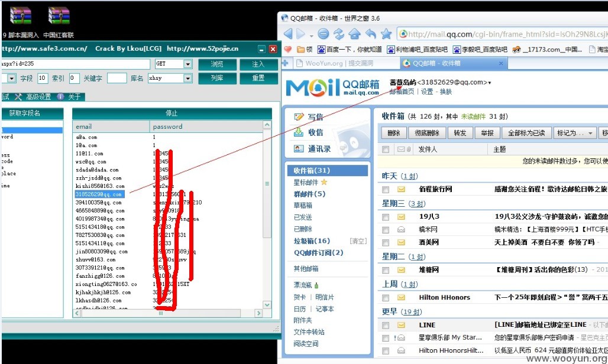The width and height of the screenshot is (608, 364).
Task: Click the 字段 number field showing 10
Action: pyautogui.click(x=43, y=78)
